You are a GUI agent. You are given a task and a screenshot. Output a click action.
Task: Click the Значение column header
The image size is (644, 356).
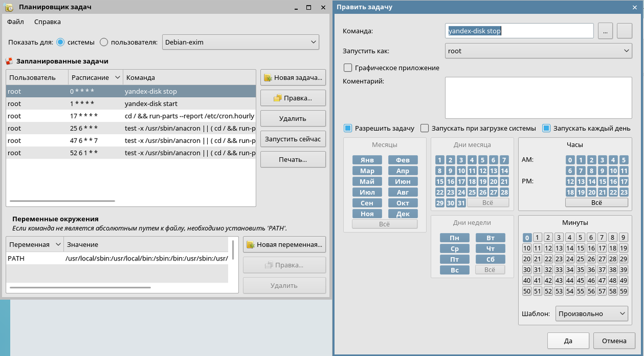point(145,245)
